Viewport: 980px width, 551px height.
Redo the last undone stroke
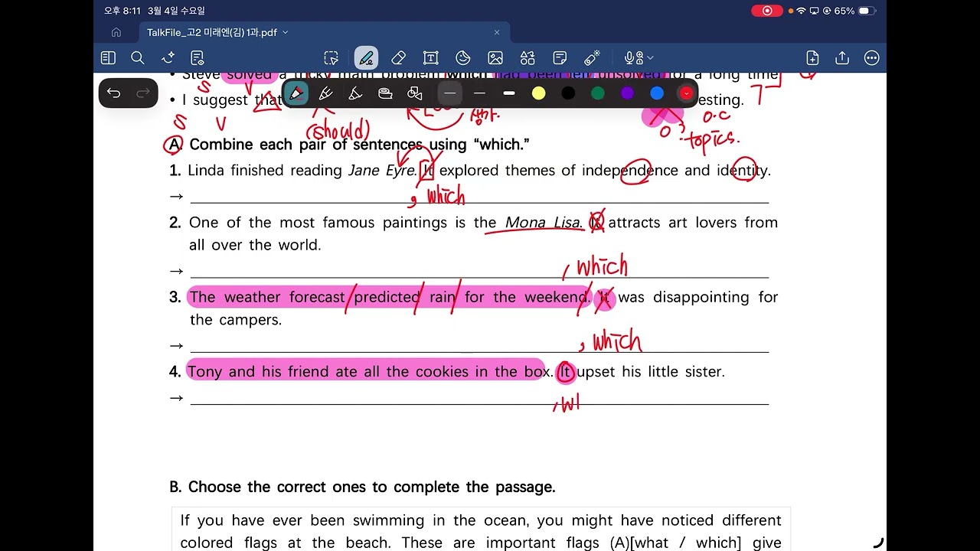143,93
